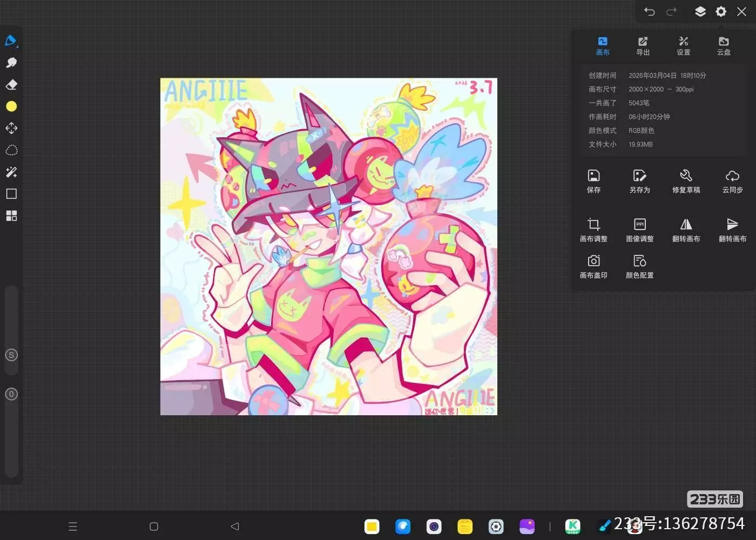The image size is (756, 540).
Task: Select the dashed lasso selection tool
Action: coord(11,150)
